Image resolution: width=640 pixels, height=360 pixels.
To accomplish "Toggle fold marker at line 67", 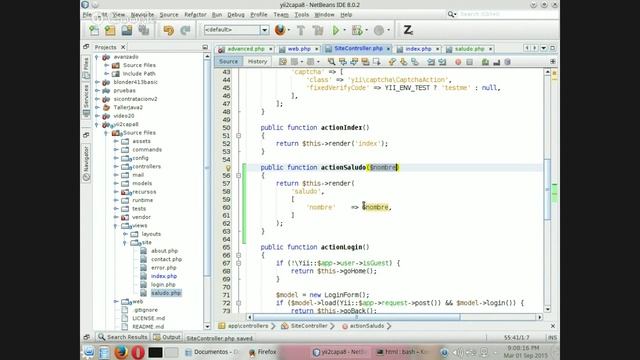I will pyautogui.click(x=238, y=263).
